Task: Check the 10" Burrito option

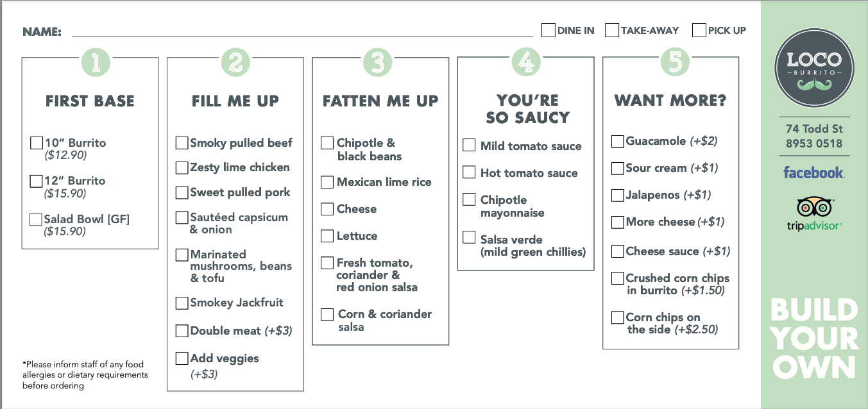Action: (x=37, y=143)
